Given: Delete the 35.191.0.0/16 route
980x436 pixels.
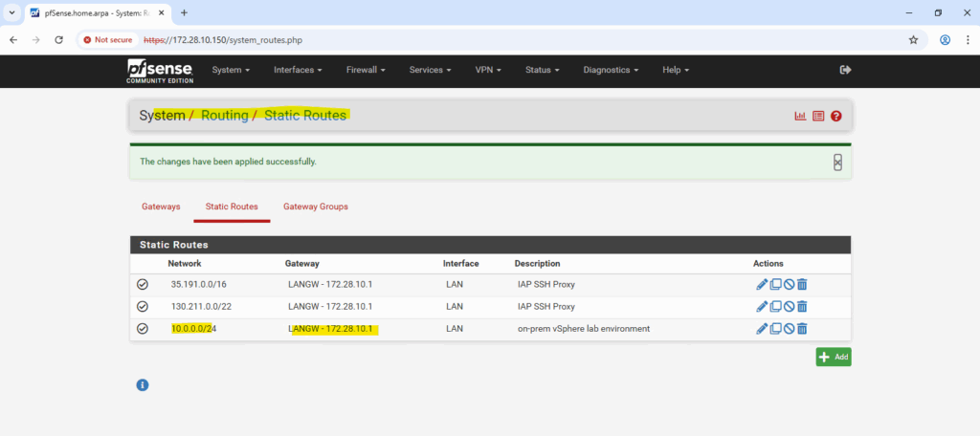Looking at the screenshot, I should pyautogui.click(x=803, y=284).
